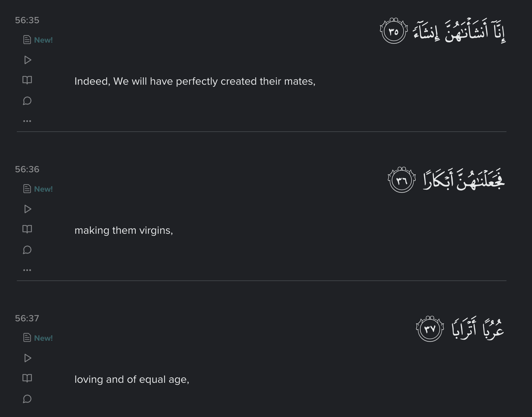Click the Arabic verse 36 end marker

coord(402,180)
